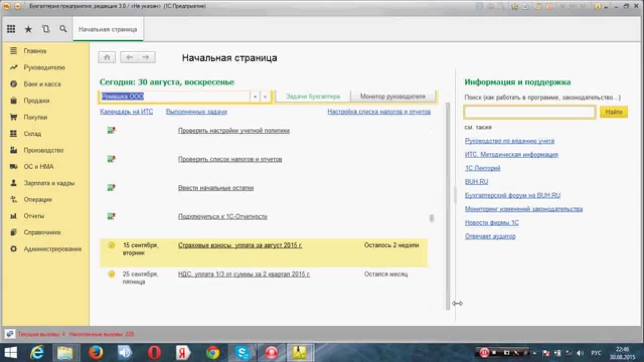Open the Opera browser from taskbar

click(154, 352)
